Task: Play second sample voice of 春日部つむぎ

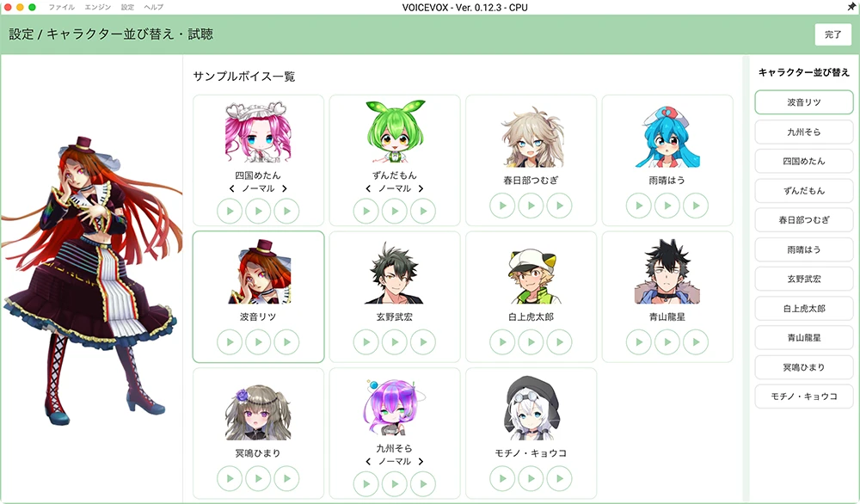Action: [531, 206]
